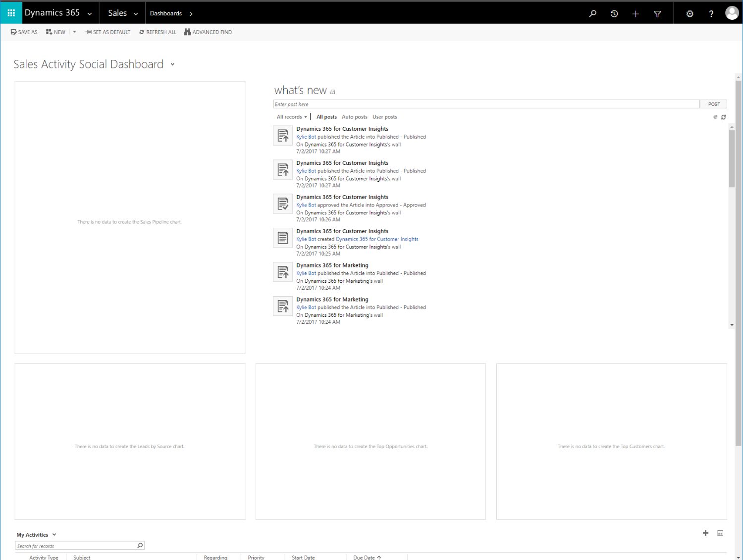Sort by the Activity Type column header

pos(44,558)
